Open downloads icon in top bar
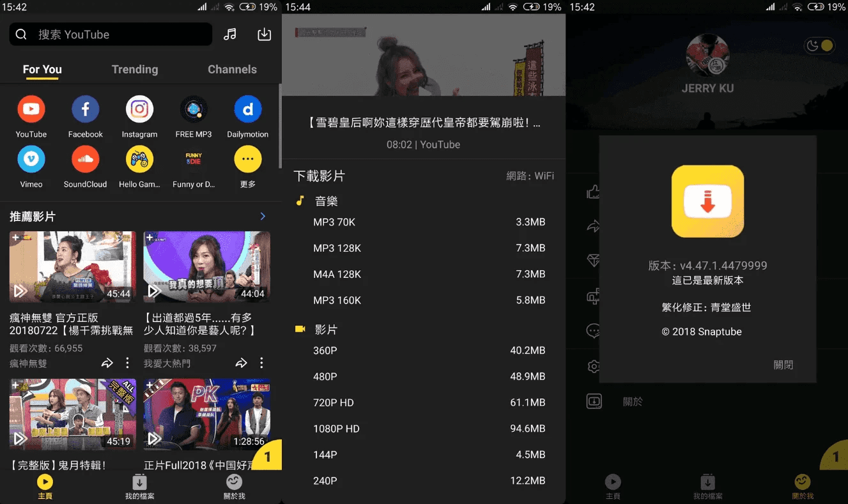The width and height of the screenshot is (848, 504). (x=264, y=34)
